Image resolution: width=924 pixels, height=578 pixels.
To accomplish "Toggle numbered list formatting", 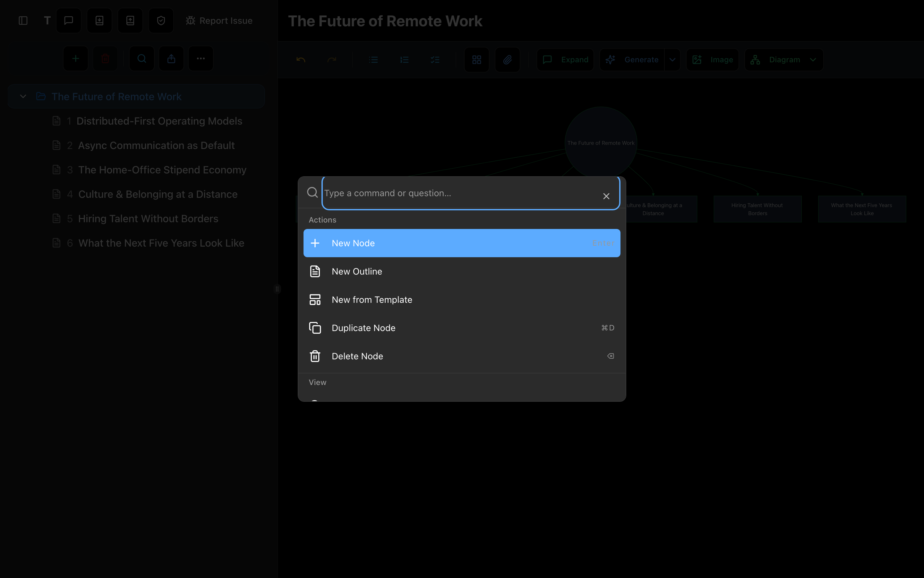I will pos(404,60).
